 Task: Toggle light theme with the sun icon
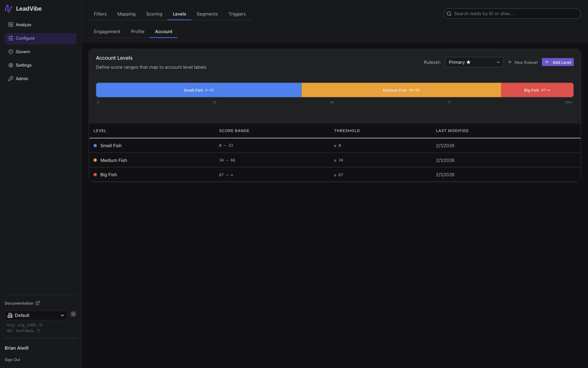(x=73, y=314)
